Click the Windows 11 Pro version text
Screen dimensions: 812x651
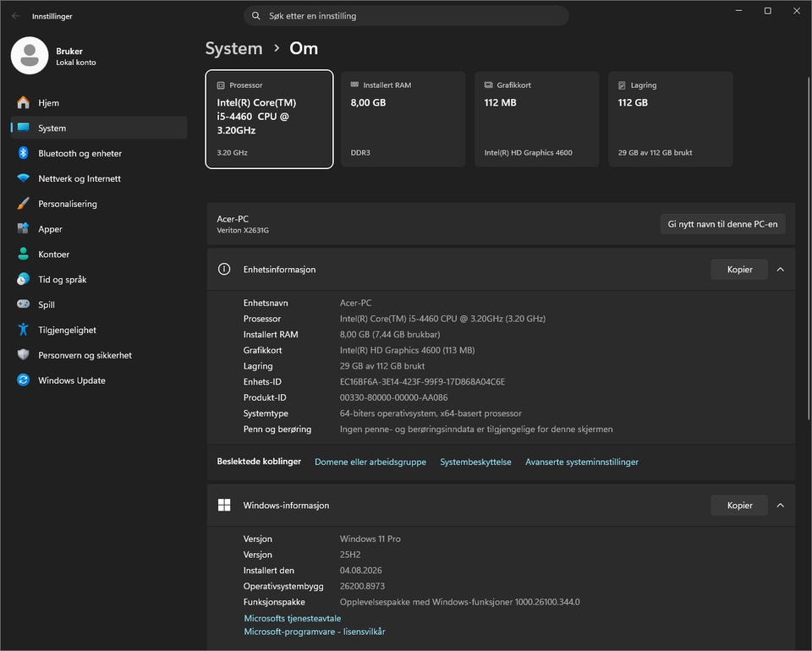click(370, 539)
